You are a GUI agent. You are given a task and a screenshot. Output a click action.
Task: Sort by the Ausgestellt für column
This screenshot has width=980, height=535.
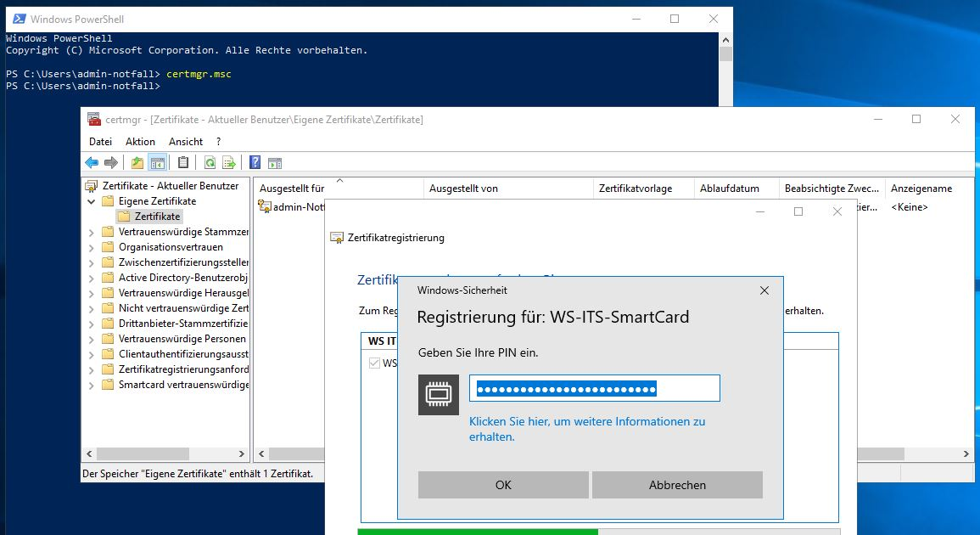(339, 189)
